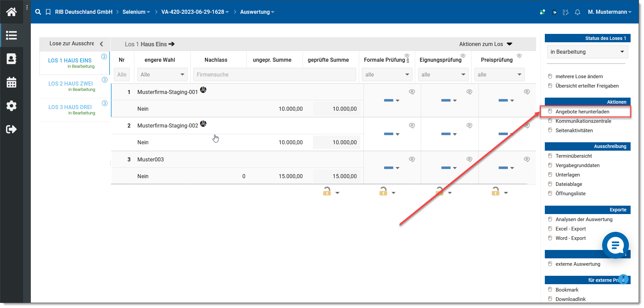The height and width of the screenshot is (308, 644).
Task: Open the clipboard tasks icon in header
Action: coord(555,12)
